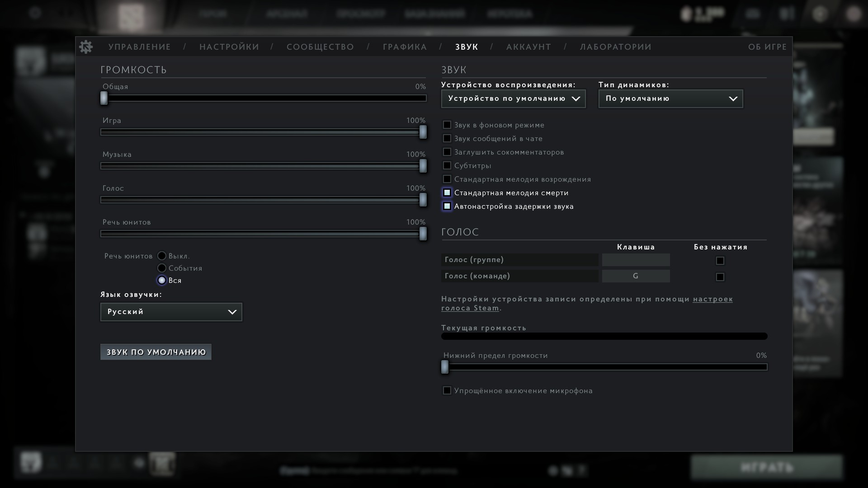The height and width of the screenshot is (488, 868).
Task: Open настроек голоса Steam link
Action: point(712,299)
